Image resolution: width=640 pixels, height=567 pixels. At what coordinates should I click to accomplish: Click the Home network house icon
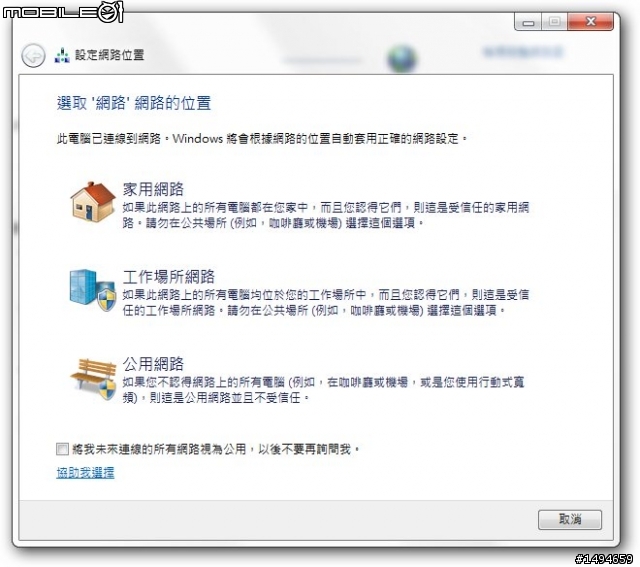pos(93,202)
